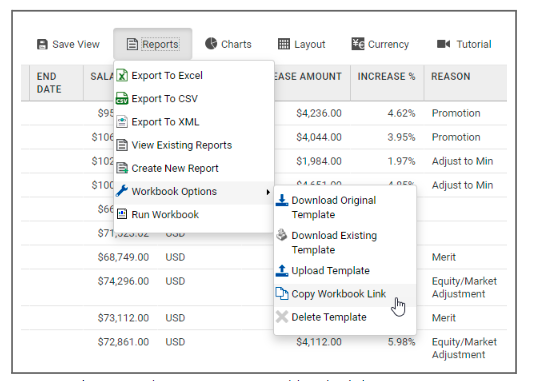Click the View Existing Reports document icon
536x381 pixels.
[x=122, y=145]
